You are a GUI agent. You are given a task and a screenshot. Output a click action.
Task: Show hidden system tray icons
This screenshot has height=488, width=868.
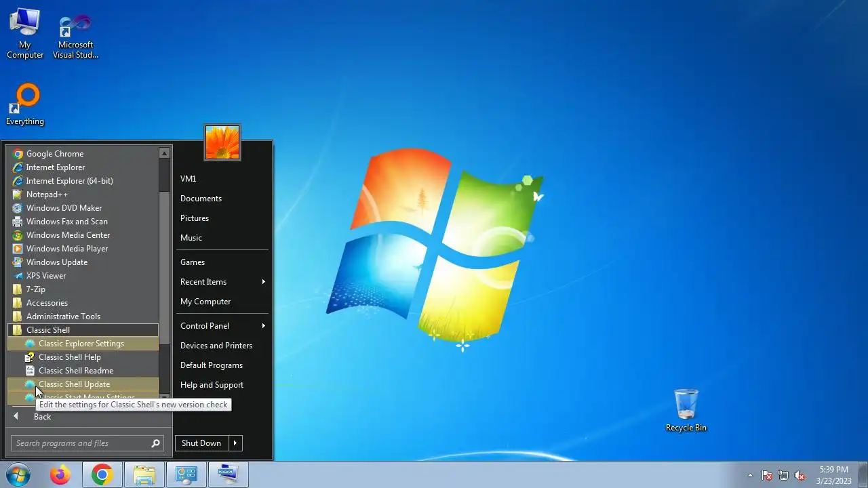click(750, 475)
